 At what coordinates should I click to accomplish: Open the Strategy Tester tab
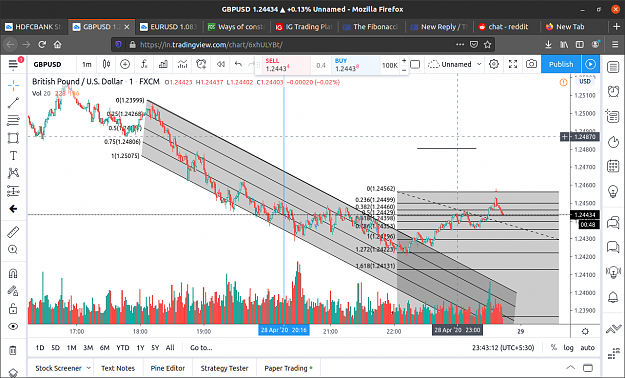[224, 368]
